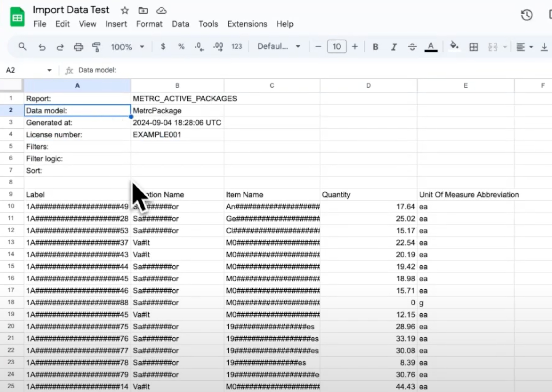Toggle strikethrough formatting
Screen dimensions: 552x392
click(x=412, y=47)
